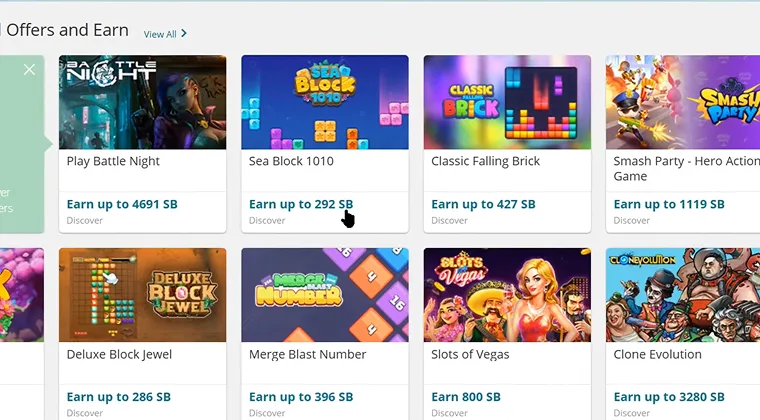Click Earn up to 427 SB offer

point(483,204)
